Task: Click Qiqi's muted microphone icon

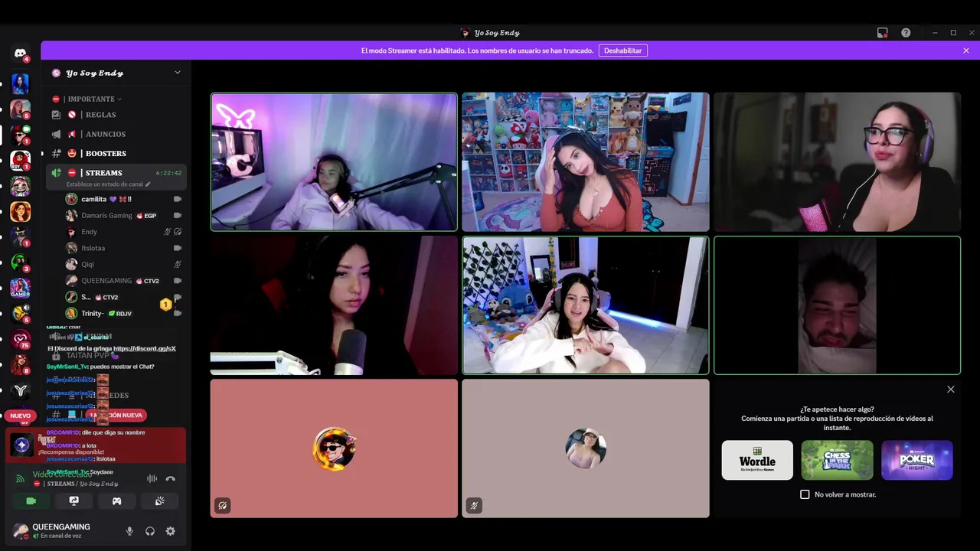Action: point(177,264)
